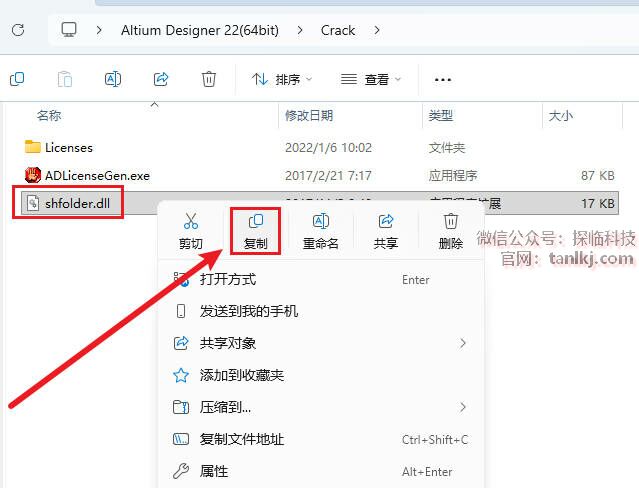This screenshot has width=639, height=488.
Task: Sort by the 类型 column header
Action: pos(441,115)
